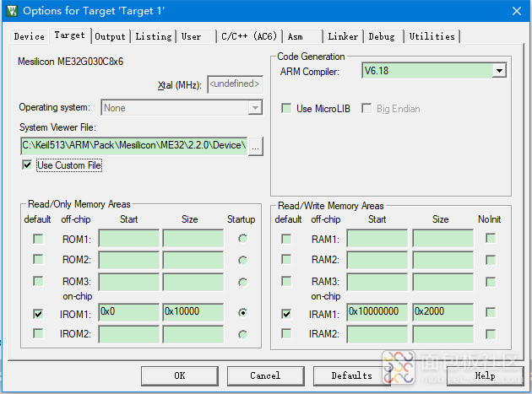Screen dimensions: 532x394
Task: Click the IROM2 Start field
Action: click(129, 334)
